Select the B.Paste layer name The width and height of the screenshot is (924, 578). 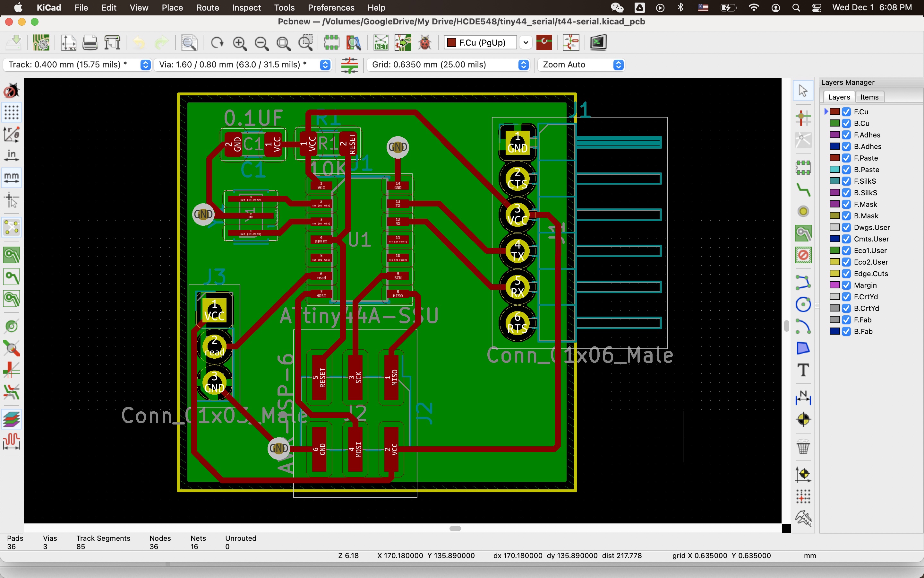tap(867, 169)
